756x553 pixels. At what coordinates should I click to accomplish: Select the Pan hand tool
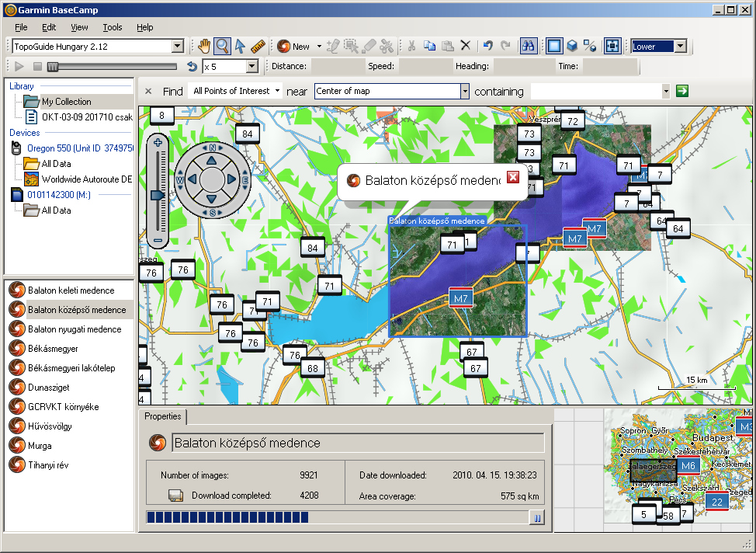coord(204,47)
